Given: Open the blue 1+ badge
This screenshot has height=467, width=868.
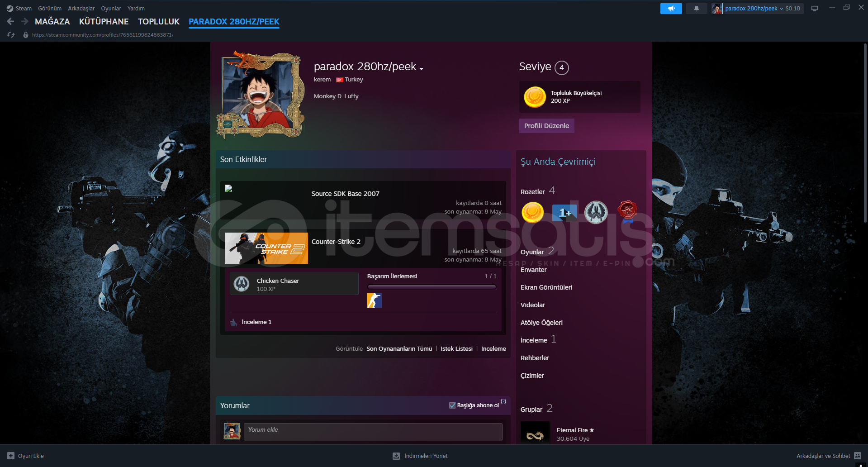Looking at the screenshot, I should pos(564,212).
